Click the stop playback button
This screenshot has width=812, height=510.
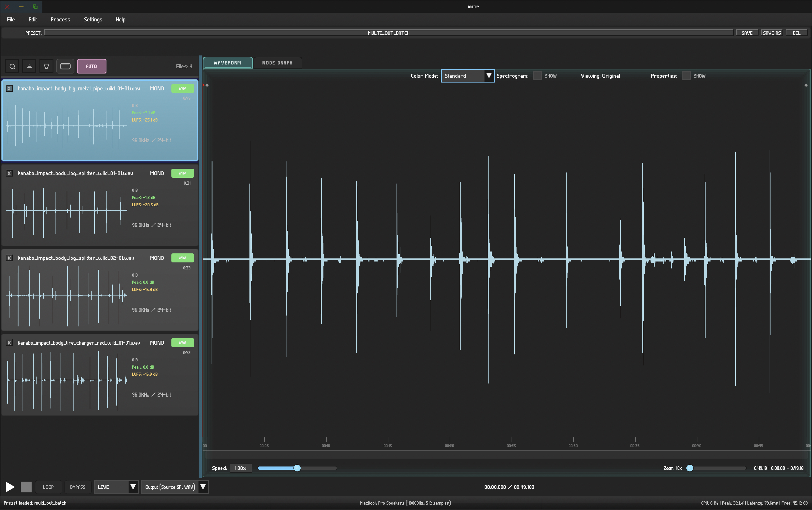tap(26, 487)
